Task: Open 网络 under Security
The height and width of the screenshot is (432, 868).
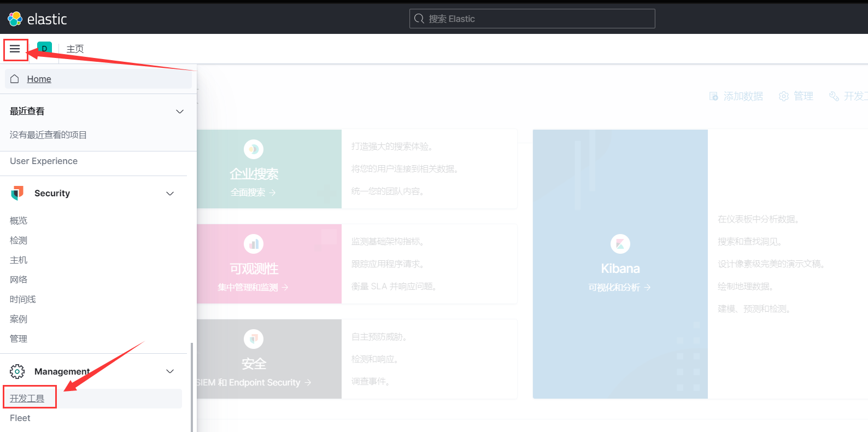Action: [x=19, y=280]
